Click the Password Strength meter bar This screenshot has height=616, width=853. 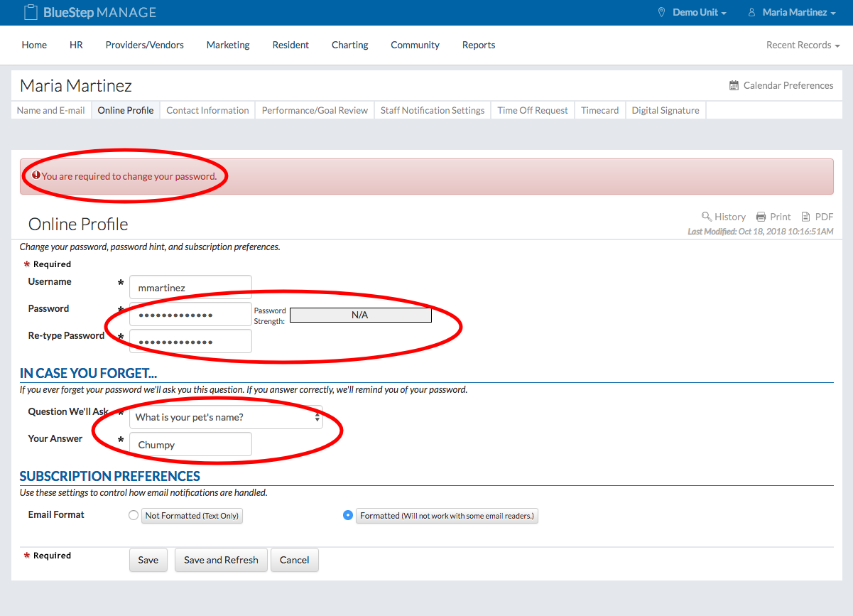(360, 315)
